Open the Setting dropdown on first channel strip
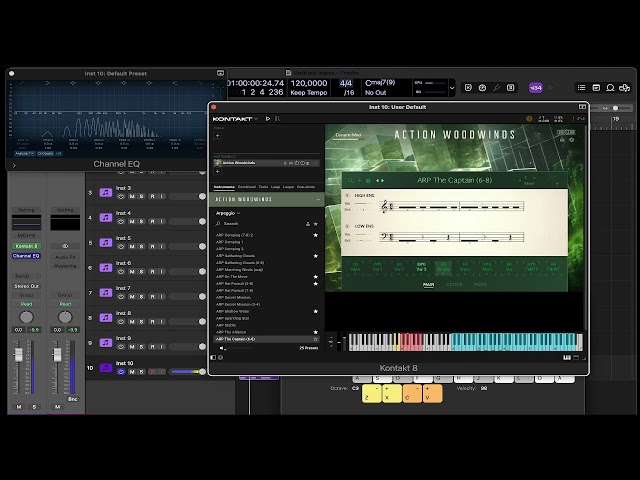640x480 pixels. point(26,210)
